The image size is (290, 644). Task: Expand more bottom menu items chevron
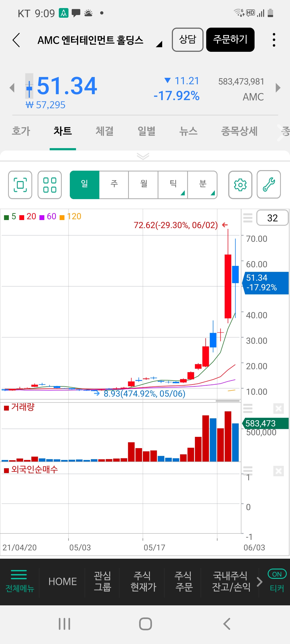point(259,581)
